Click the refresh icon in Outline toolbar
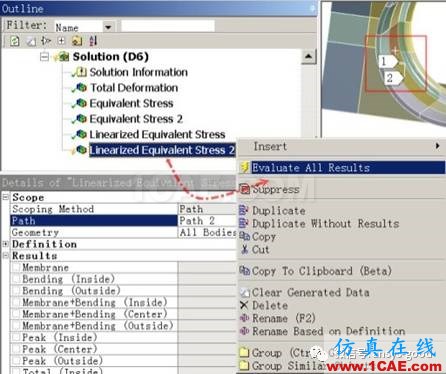The height and width of the screenshot is (374, 446). [x=14, y=41]
